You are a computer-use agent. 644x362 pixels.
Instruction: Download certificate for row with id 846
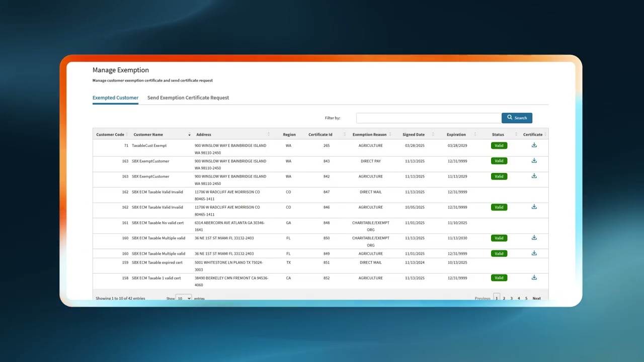click(x=534, y=207)
